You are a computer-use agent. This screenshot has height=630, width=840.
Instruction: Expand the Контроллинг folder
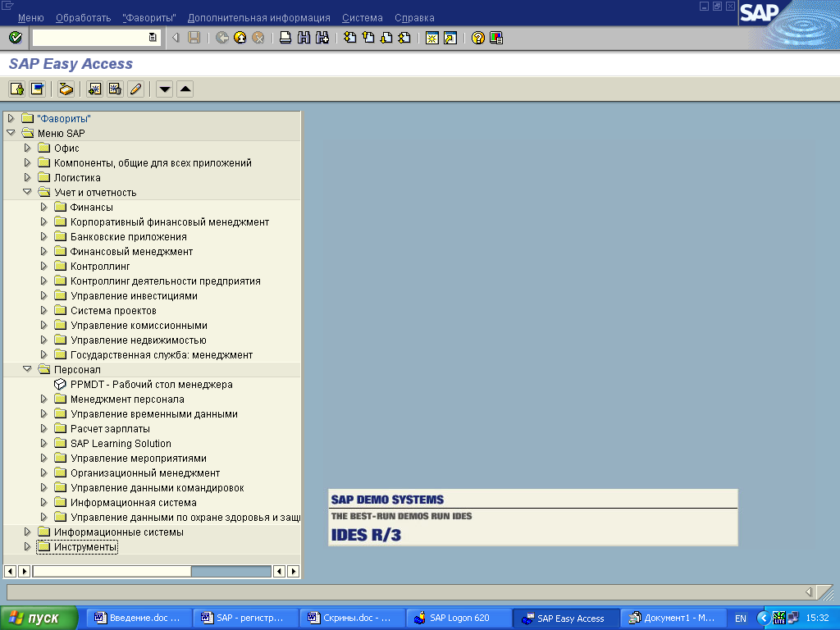tap(44, 266)
